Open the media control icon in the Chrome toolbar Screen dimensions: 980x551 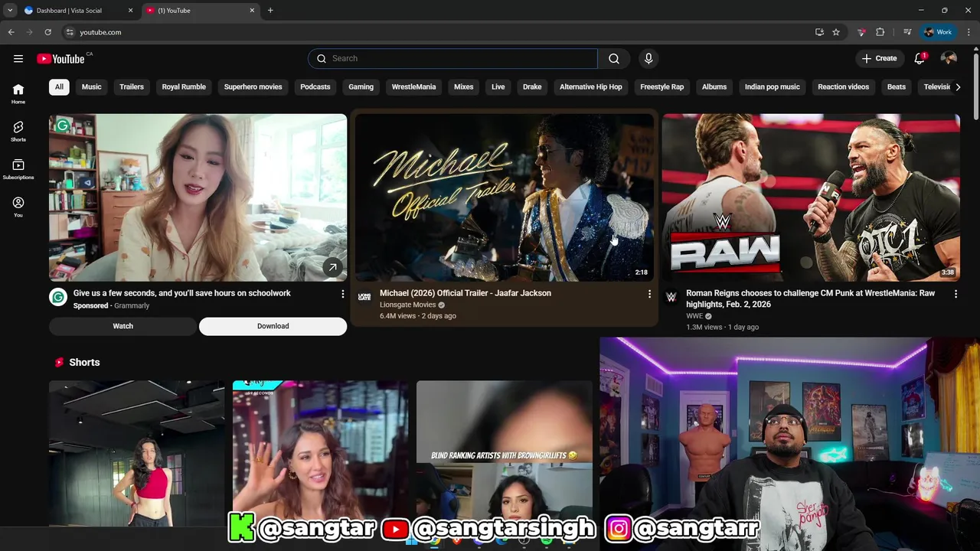[x=907, y=32]
